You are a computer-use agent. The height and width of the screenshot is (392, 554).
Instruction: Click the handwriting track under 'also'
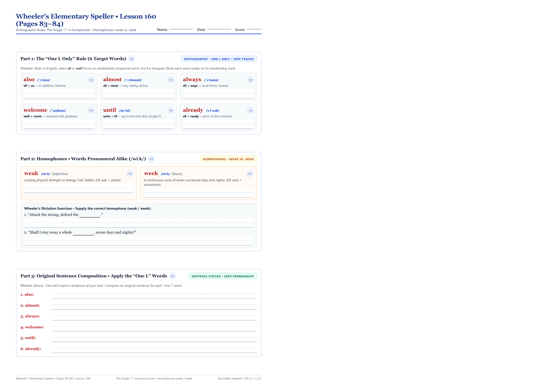tap(59, 94)
